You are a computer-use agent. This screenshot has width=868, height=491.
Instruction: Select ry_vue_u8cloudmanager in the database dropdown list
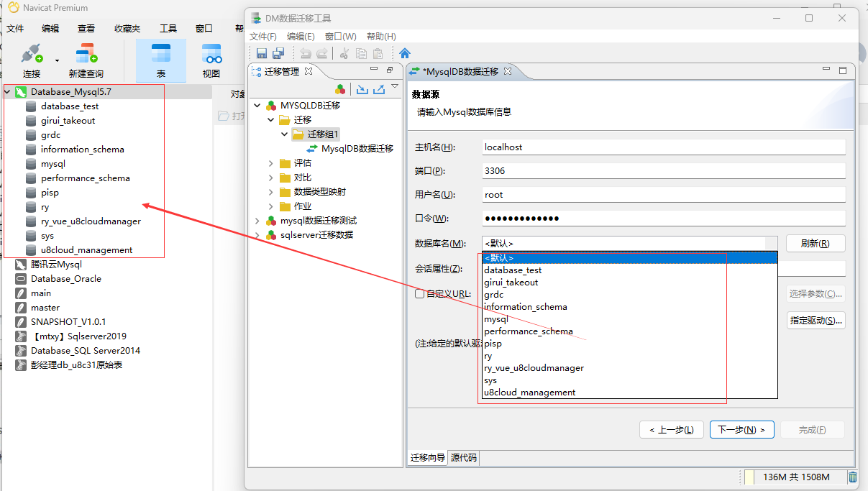[x=629, y=368]
